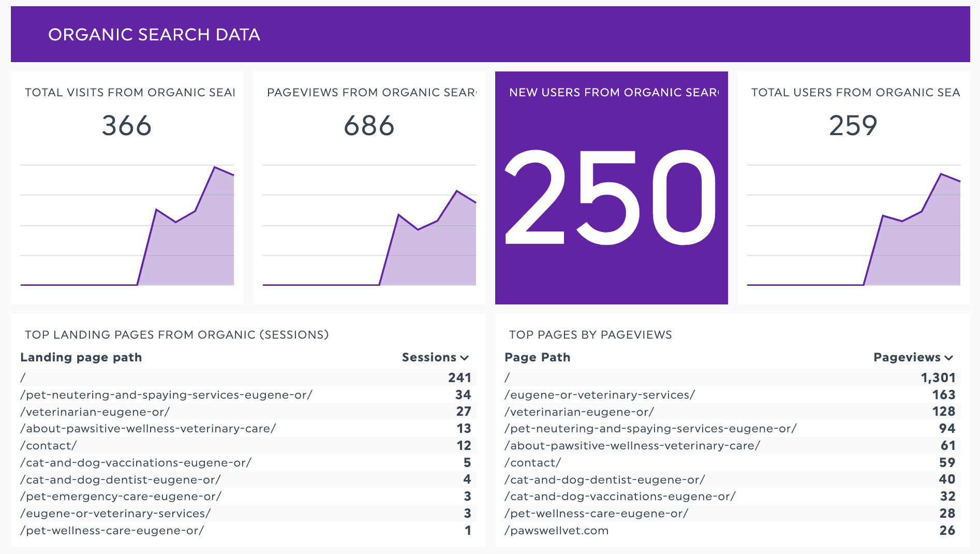Viewport: 980px width, 554px height.
Task: Open /eugene-or-veterinary-services/ row in pageviews table
Action: pyautogui.click(x=600, y=395)
